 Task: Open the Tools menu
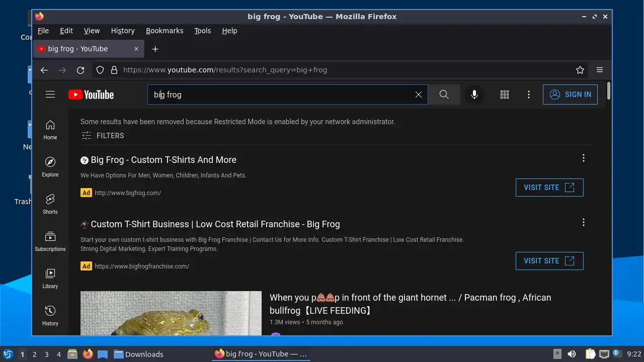(x=203, y=31)
